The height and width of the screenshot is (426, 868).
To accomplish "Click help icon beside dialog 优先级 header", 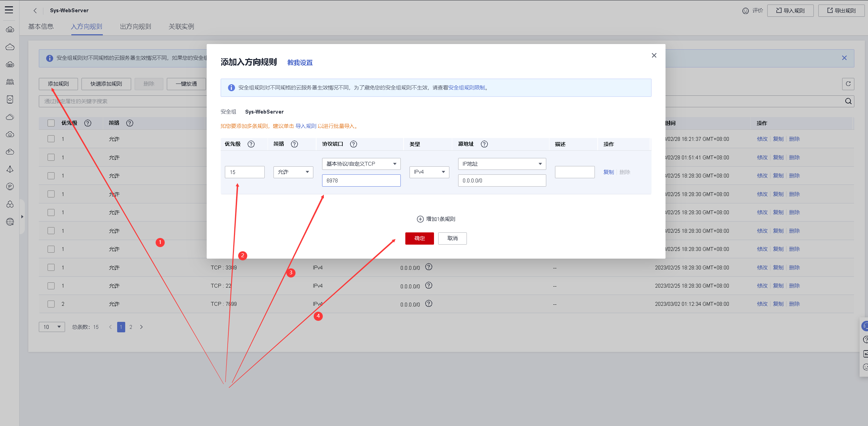I will point(251,144).
